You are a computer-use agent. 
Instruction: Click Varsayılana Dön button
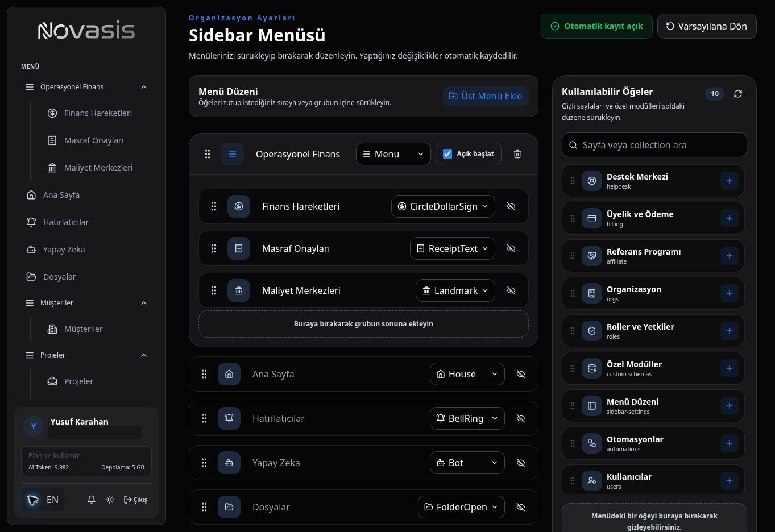click(707, 26)
